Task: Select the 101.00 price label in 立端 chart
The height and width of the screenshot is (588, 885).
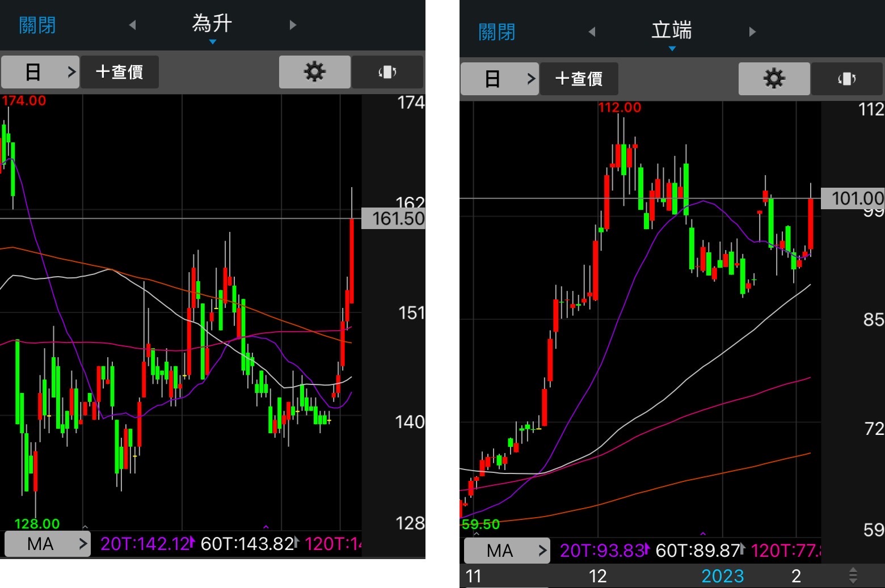Action: pyautogui.click(x=853, y=198)
